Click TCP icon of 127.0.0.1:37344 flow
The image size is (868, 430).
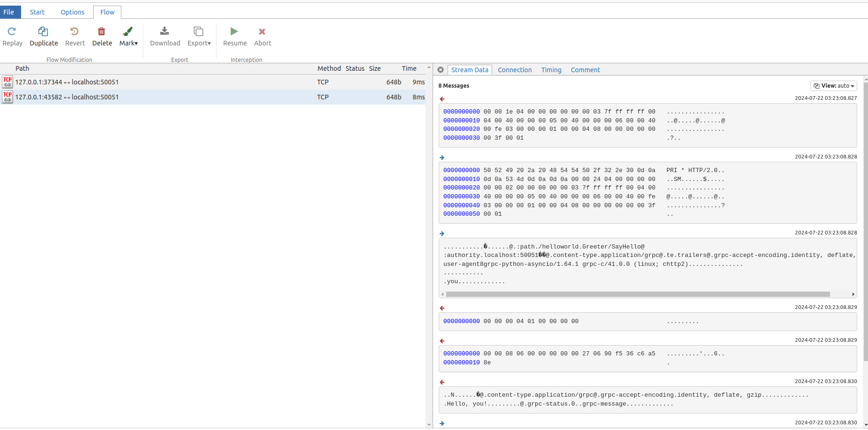click(7, 82)
